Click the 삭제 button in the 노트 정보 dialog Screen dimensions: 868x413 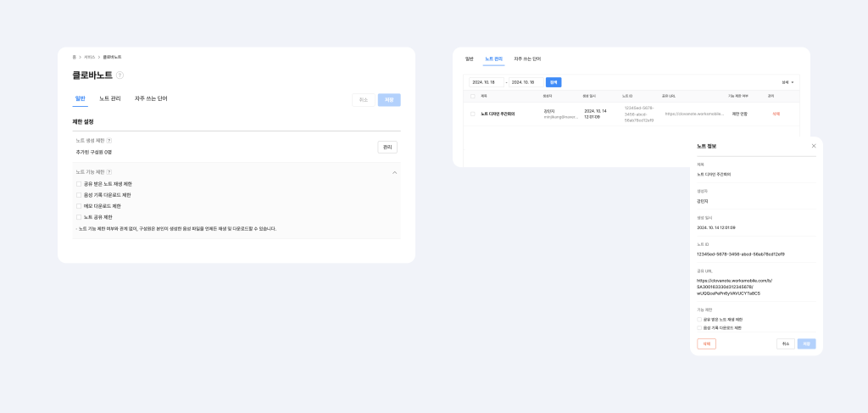pos(706,343)
